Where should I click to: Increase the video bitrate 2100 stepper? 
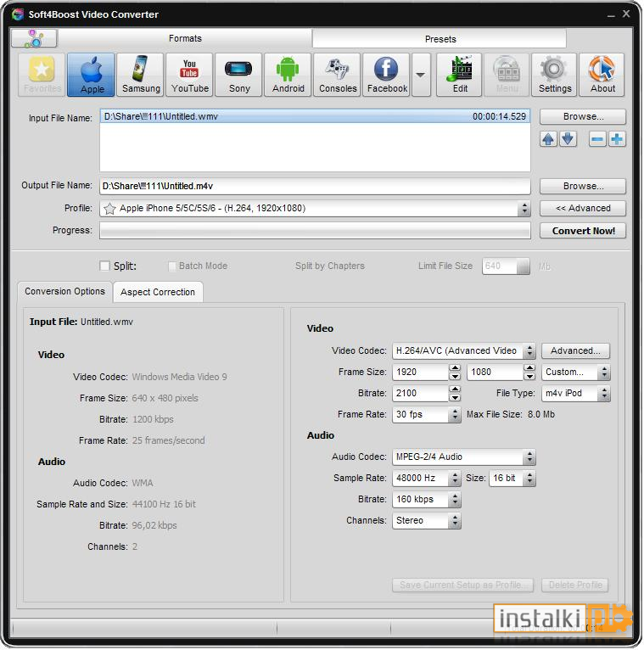pos(455,389)
